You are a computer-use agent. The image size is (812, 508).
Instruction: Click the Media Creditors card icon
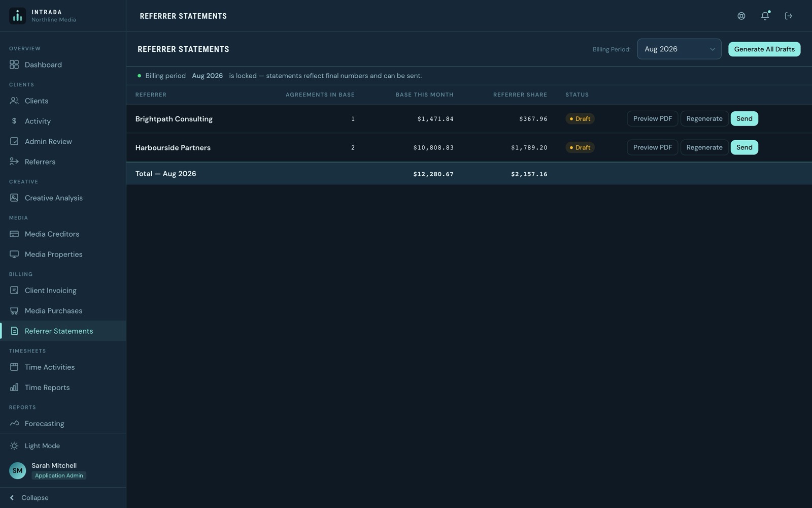tap(14, 234)
